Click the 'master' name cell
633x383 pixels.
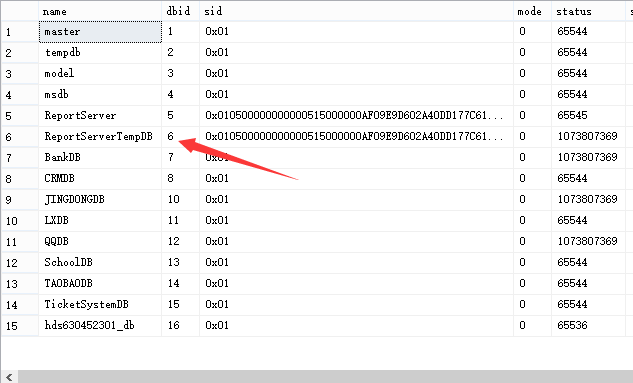[x=100, y=31]
